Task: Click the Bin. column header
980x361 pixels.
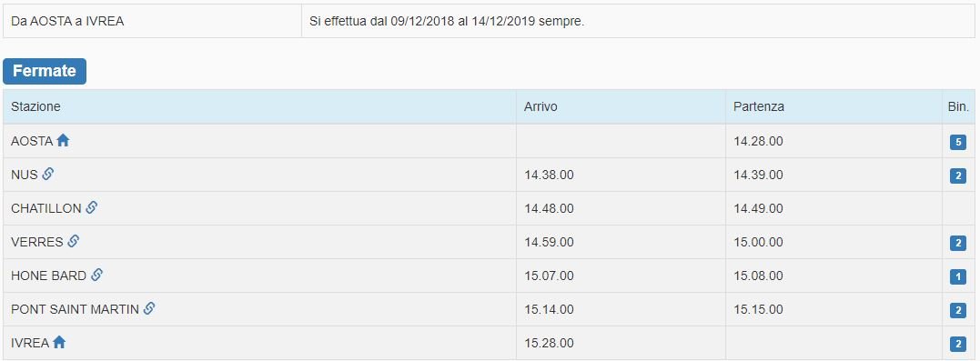Action: 958,106
